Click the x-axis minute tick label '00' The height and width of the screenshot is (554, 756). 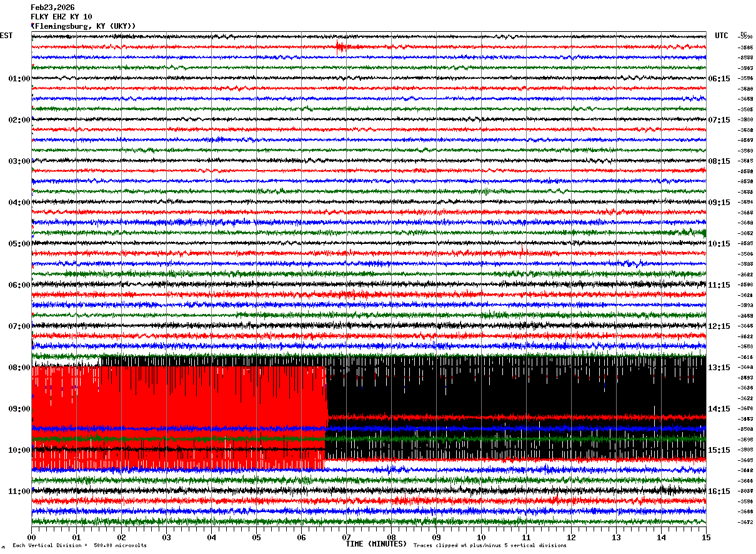click(31, 537)
